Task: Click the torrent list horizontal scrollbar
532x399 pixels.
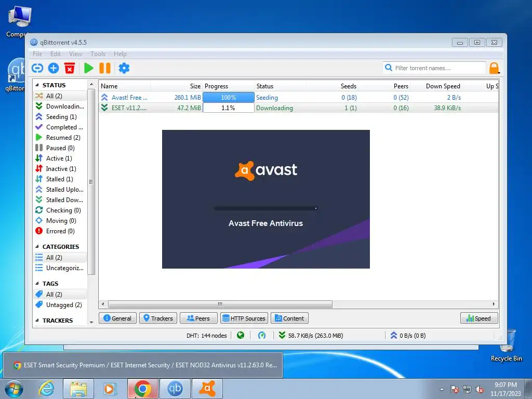Action: pyautogui.click(x=220, y=304)
